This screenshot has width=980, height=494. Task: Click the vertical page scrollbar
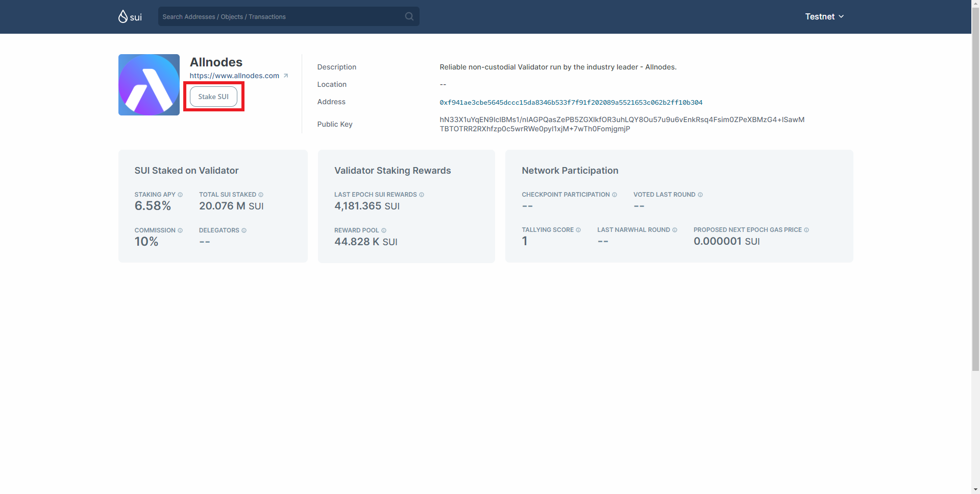975,204
